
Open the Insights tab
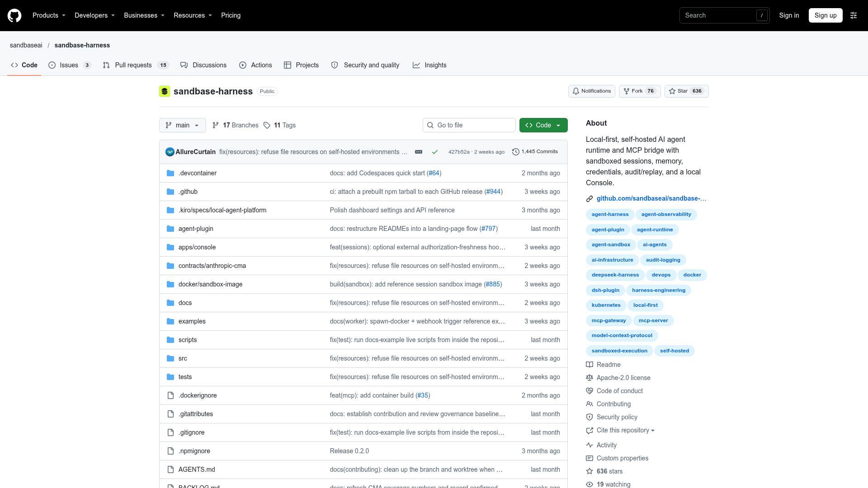point(429,65)
